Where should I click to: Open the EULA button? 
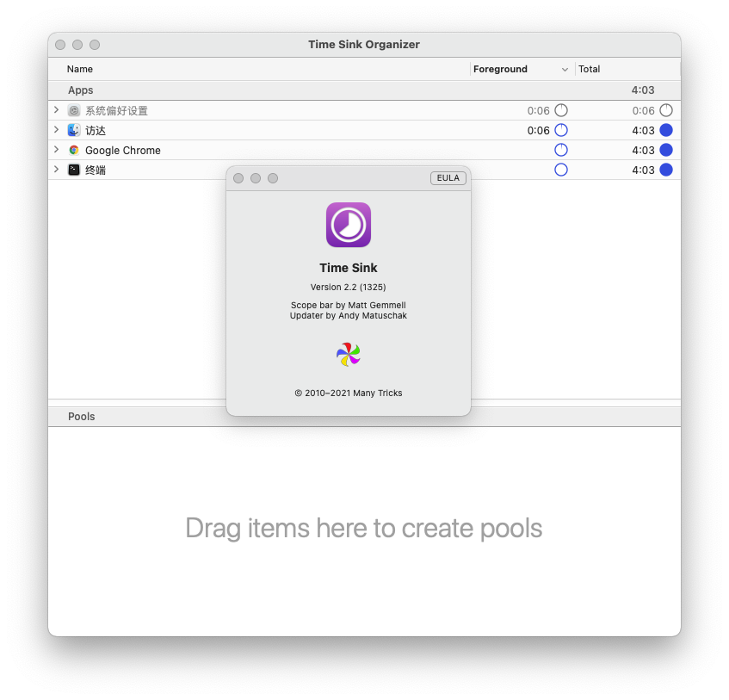pyautogui.click(x=448, y=178)
